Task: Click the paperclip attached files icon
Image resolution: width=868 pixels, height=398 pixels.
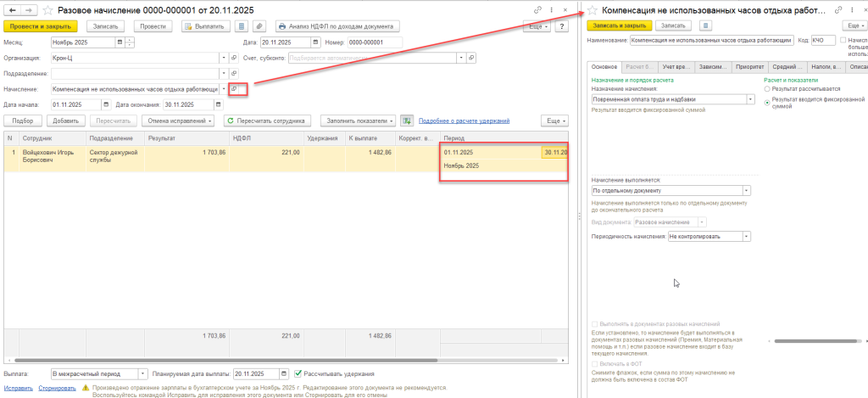Action: 259,26
